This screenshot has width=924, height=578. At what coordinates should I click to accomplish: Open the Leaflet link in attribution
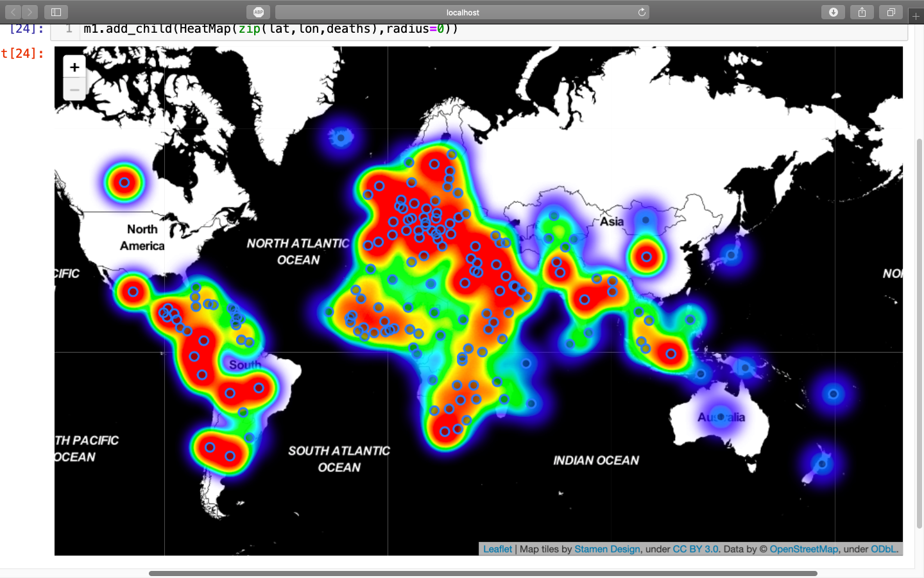click(x=497, y=549)
